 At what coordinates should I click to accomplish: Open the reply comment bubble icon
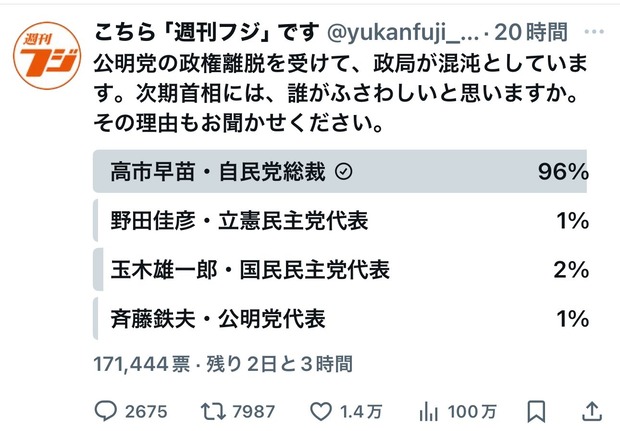106,412
